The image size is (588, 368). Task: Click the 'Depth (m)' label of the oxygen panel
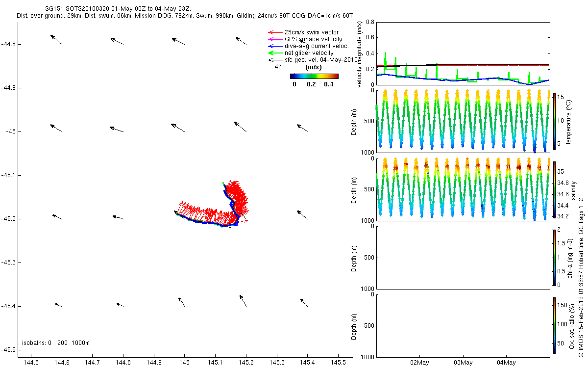click(x=354, y=326)
